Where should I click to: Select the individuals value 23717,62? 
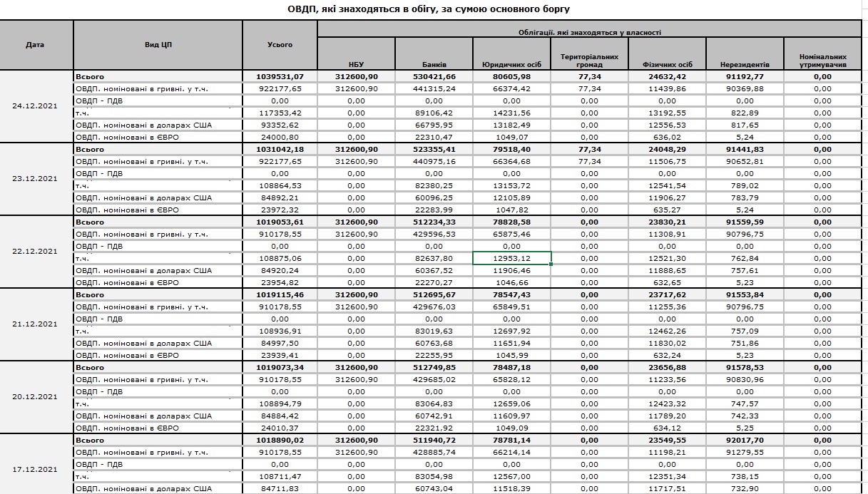tap(667, 294)
